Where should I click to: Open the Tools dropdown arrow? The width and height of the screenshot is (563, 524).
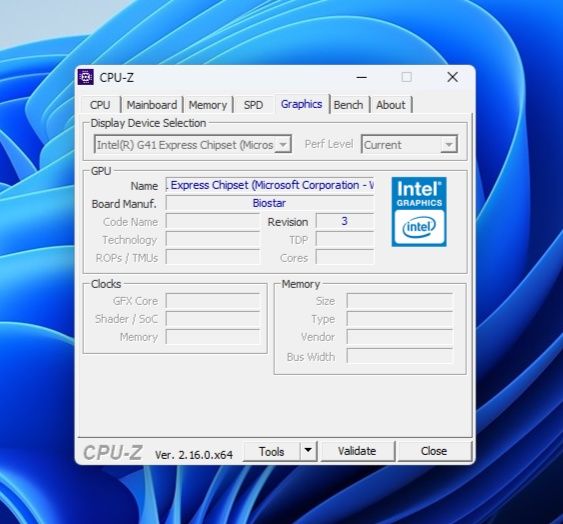coord(308,450)
